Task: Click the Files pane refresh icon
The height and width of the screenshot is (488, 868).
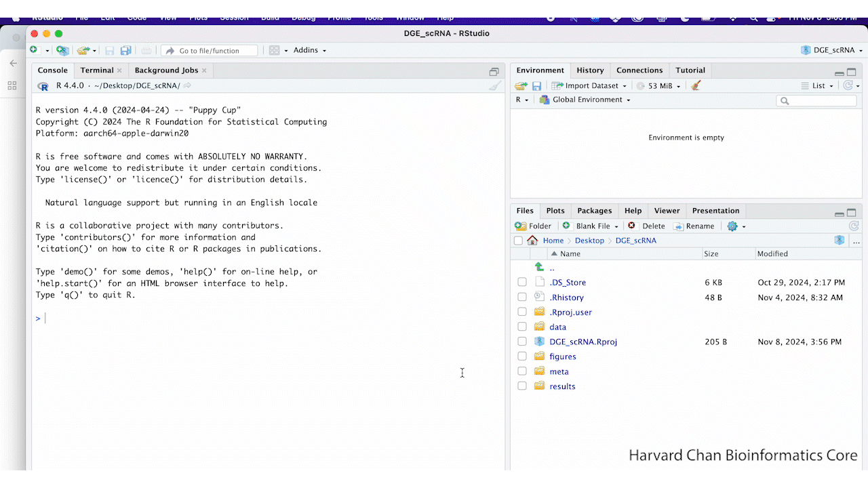Action: (854, 226)
